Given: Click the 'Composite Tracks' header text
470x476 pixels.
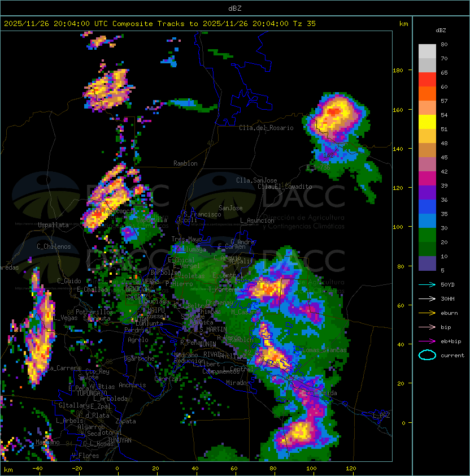Looking at the screenshot, I should 149,24.
